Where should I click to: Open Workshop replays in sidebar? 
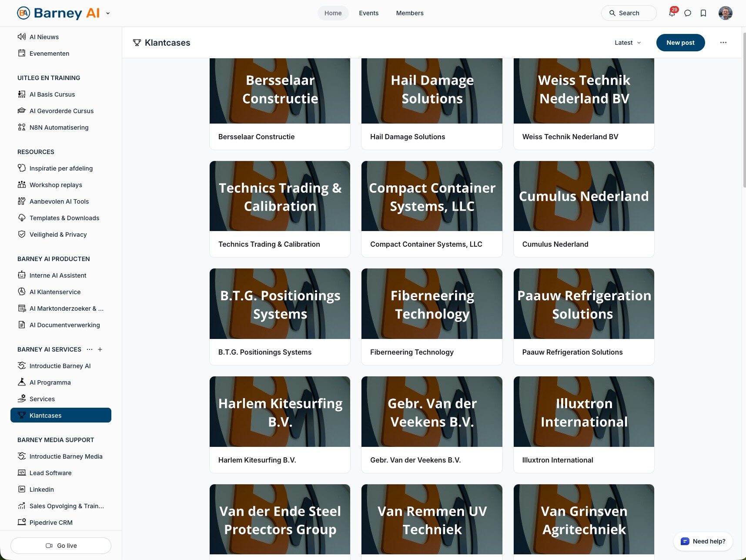pos(56,185)
